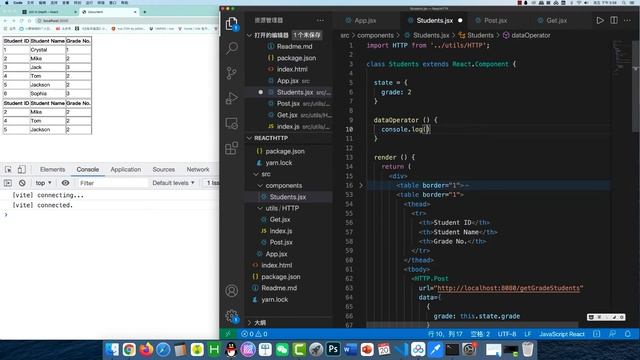This screenshot has width=640, height=360.
Task: Toggle the DevTools device toolbar icon
Action: pos(21,169)
